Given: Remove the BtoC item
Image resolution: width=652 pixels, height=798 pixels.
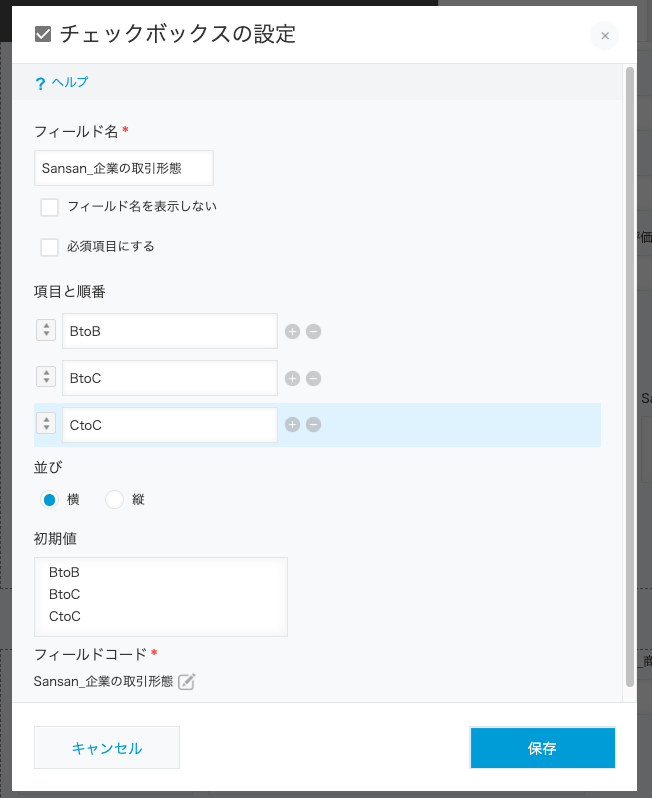Looking at the screenshot, I should tap(314, 379).
